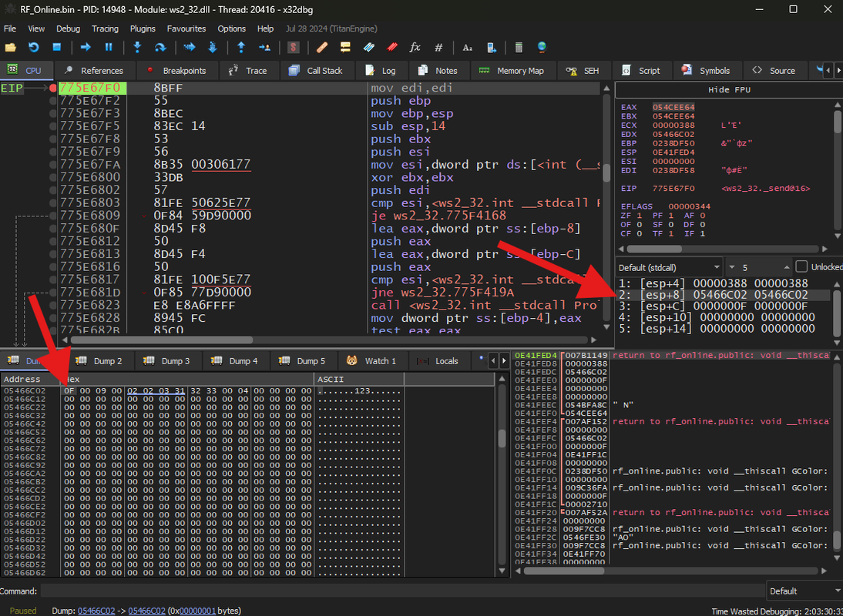Open the Calculator icon
Image resolution: width=843 pixels, height=616 pixels.
pos(519,47)
